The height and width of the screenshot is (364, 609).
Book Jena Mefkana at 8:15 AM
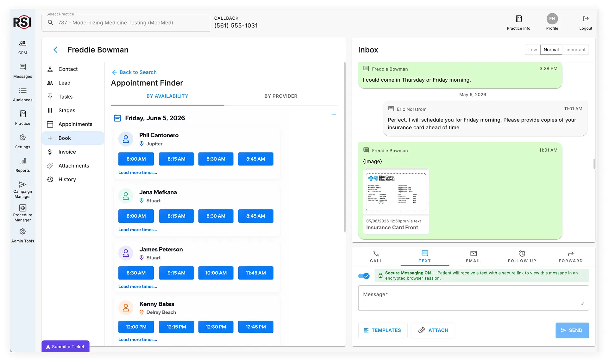[x=176, y=216]
